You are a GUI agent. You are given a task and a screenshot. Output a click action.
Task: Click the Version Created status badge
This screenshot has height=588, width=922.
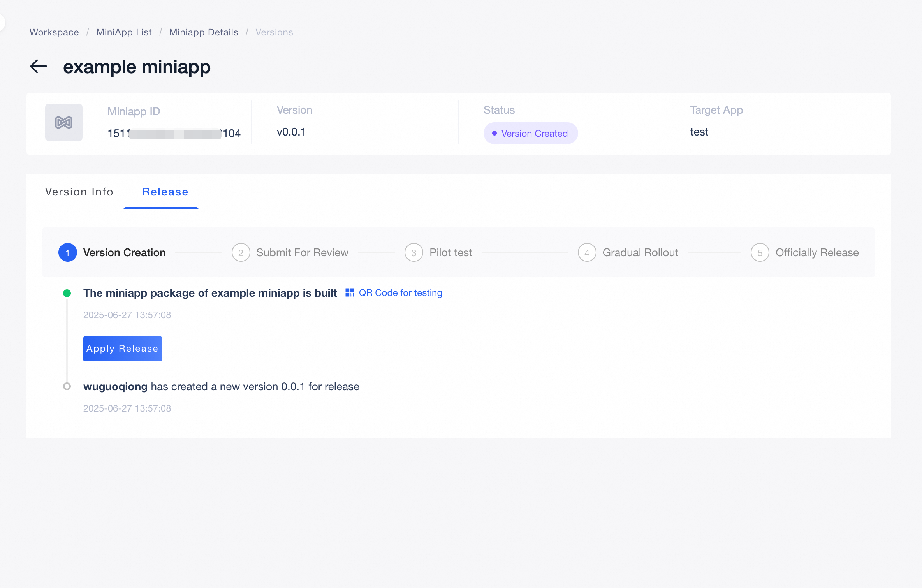(x=530, y=134)
